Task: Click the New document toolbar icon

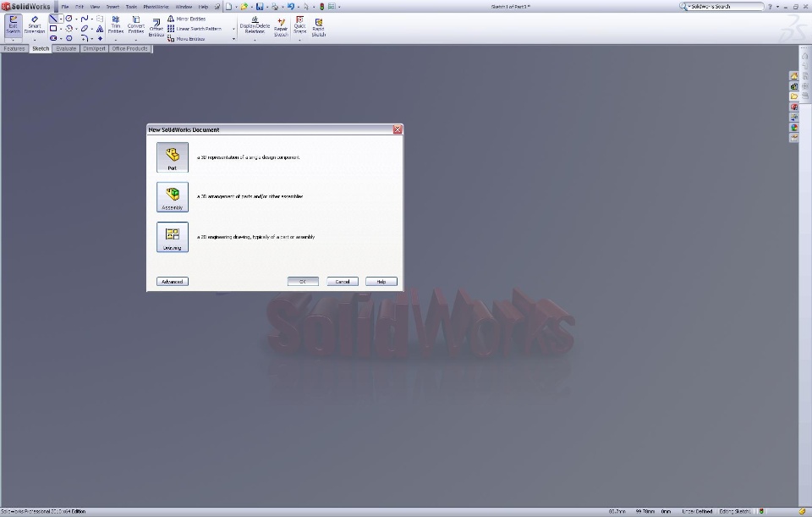Action: pyautogui.click(x=228, y=7)
